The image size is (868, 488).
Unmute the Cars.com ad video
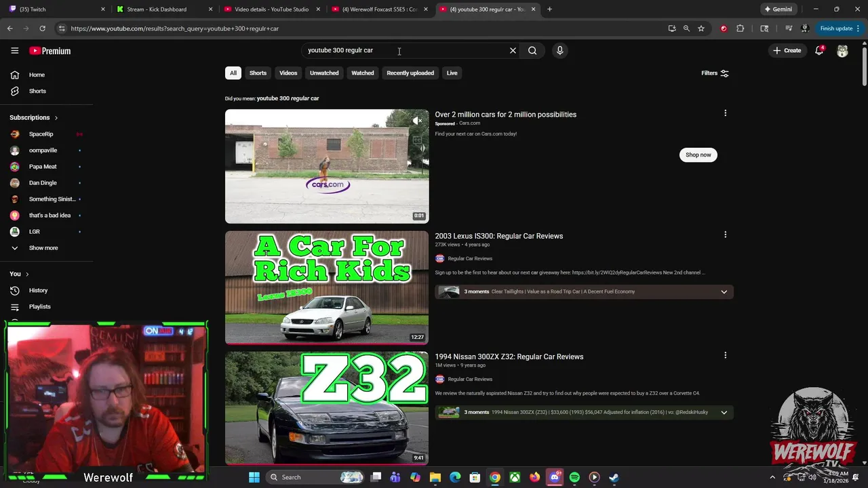click(x=417, y=121)
